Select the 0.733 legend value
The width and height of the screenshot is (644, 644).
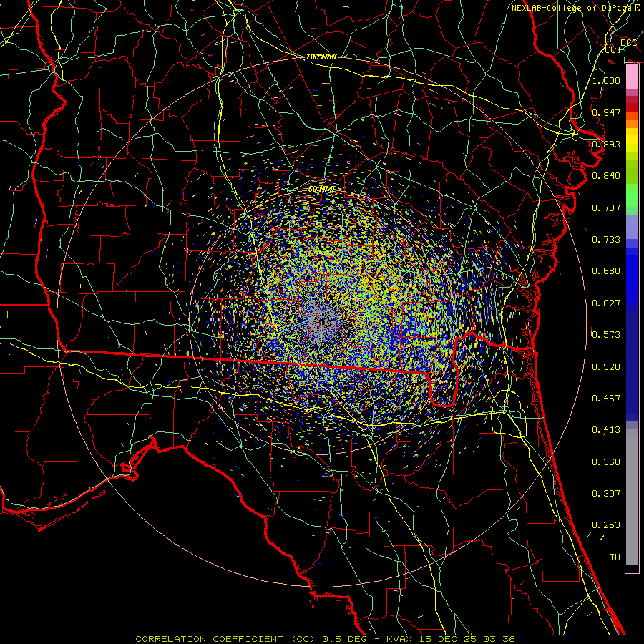point(606,240)
